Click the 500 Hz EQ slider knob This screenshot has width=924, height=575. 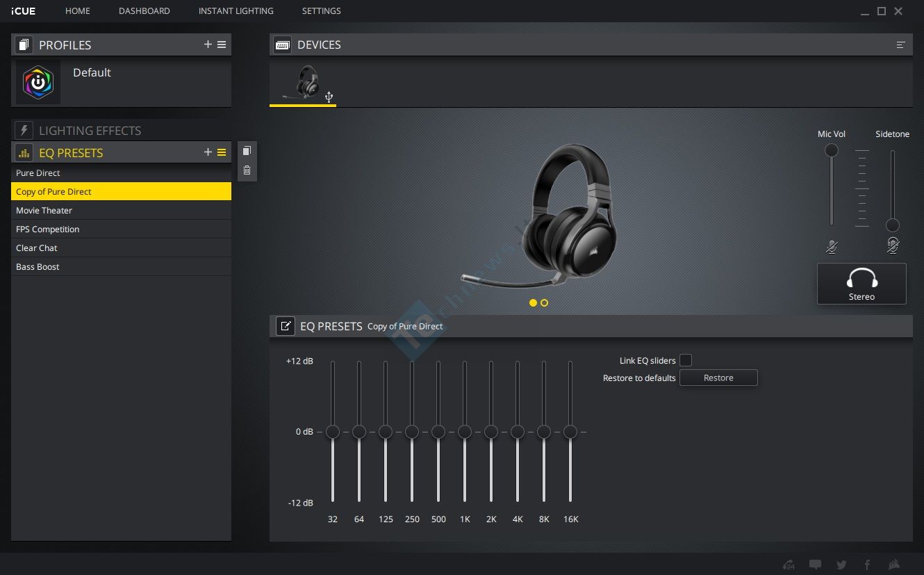(438, 432)
